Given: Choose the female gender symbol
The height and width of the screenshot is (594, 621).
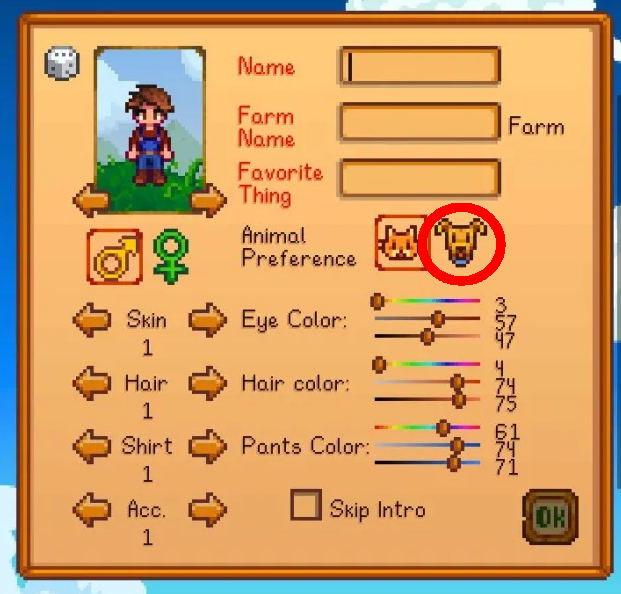Looking at the screenshot, I should (171, 256).
